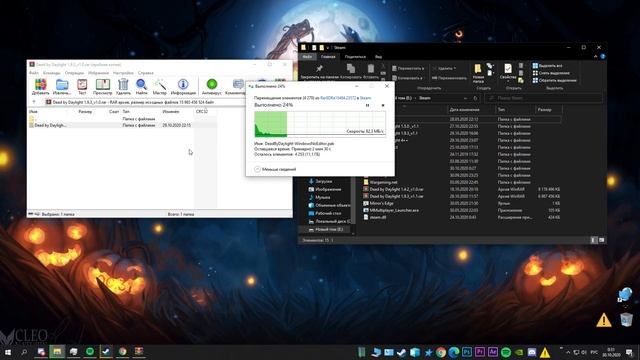Click Выделить все in Explorer ribbon
Screen dimensions: 640x360
[547, 65]
